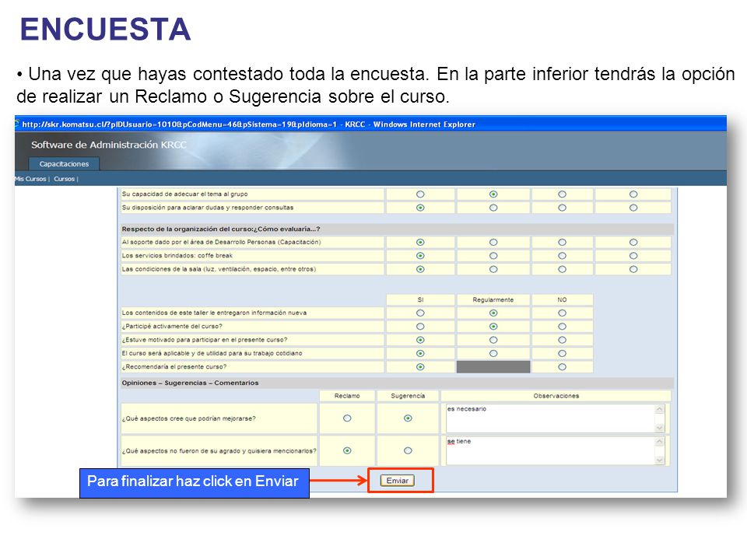This screenshot has height=560, width=747.
Task: Choose NO for '¿Participé activamente del curso?'
Action: tap(562, 326)
